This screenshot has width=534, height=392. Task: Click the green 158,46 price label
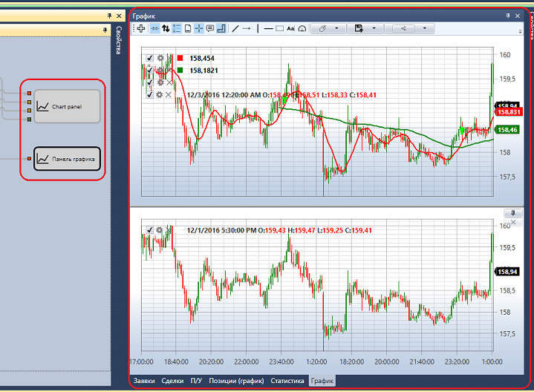pos(507,130)
